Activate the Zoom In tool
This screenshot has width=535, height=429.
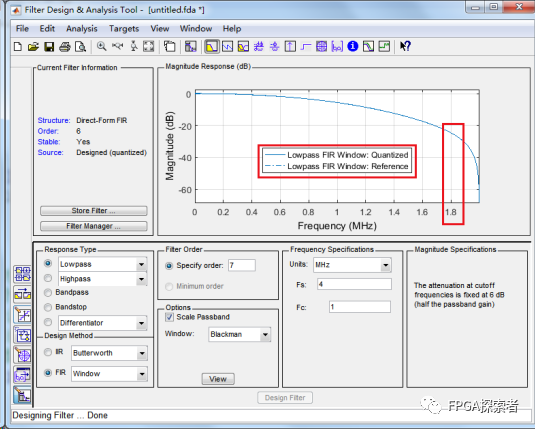coord(101,46)
